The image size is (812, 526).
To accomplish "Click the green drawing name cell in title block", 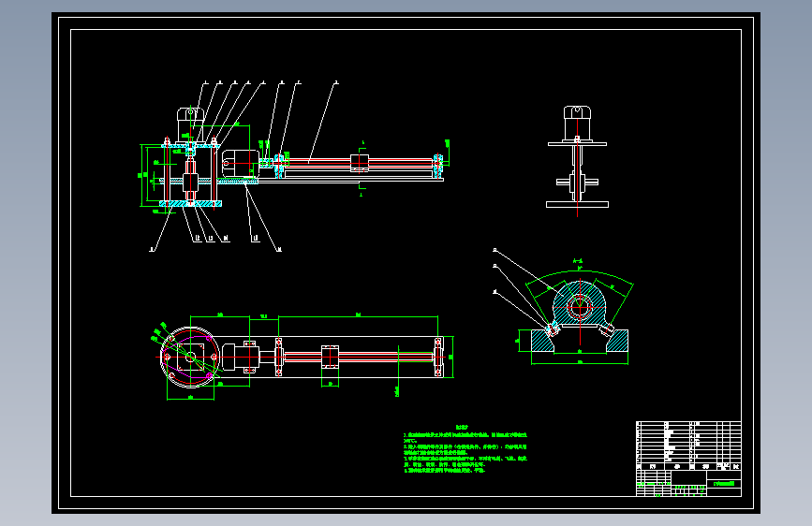I will pyautogui.click(x=724, y=484).
